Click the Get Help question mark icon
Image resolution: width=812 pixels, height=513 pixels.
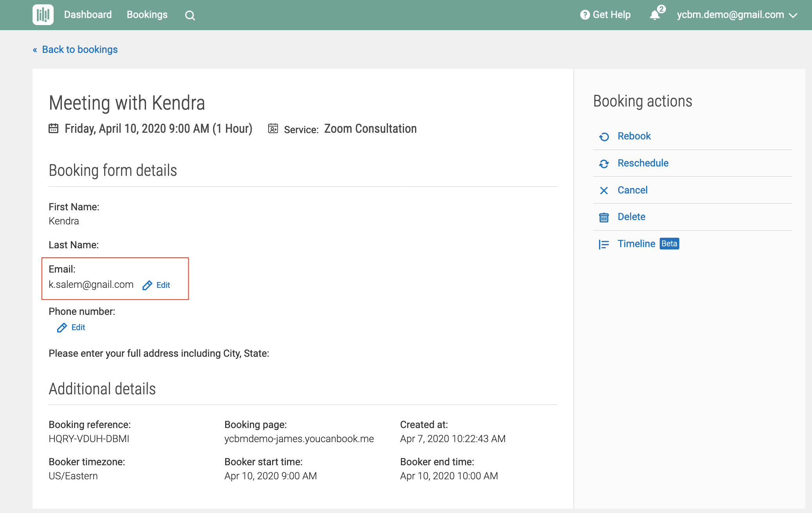585,15
